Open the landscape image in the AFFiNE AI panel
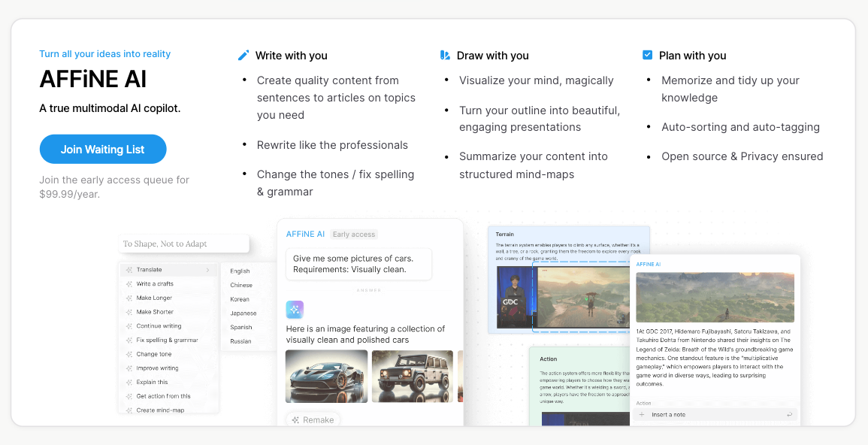This screenshot has height=445, width=868. [x=715, y=297]
